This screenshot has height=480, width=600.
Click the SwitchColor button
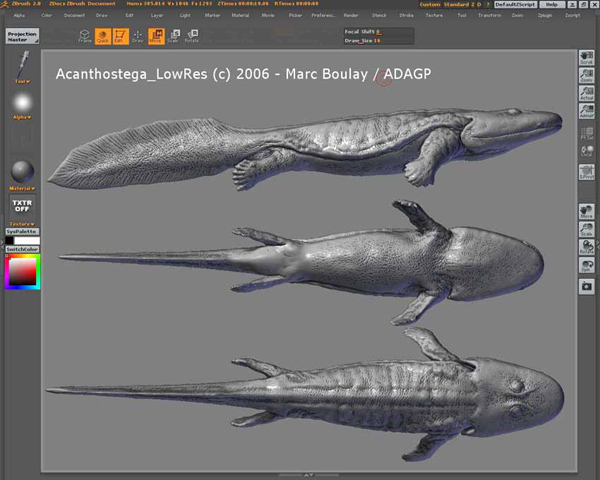[x=22, y=249]
